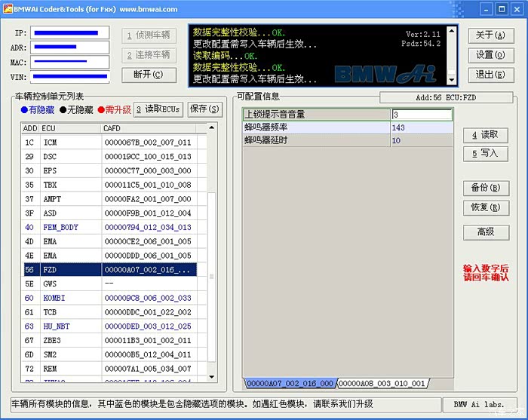Click the blue 有隐藏 legend dot
This screenshot has height=420, width=528.
click(24, 109)
